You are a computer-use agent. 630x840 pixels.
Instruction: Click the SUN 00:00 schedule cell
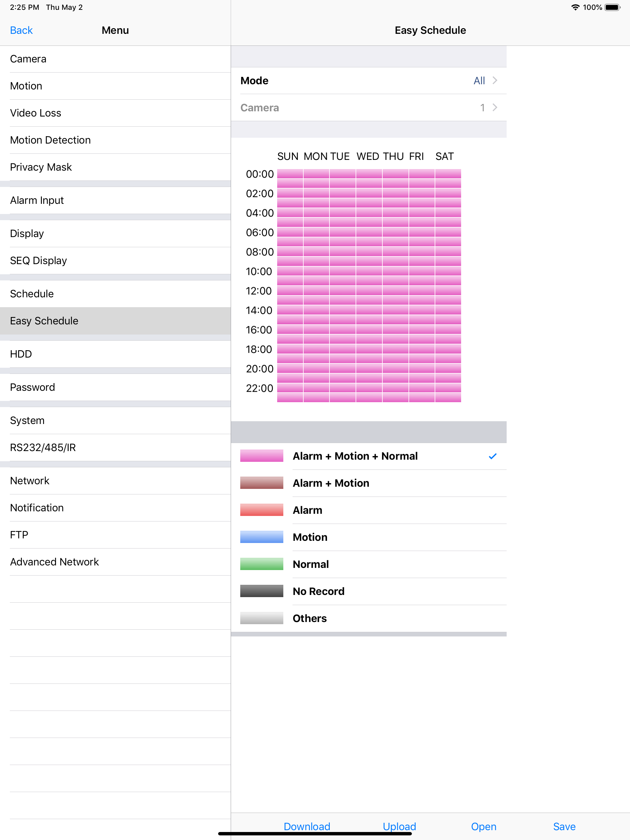(x=290, y=174)
